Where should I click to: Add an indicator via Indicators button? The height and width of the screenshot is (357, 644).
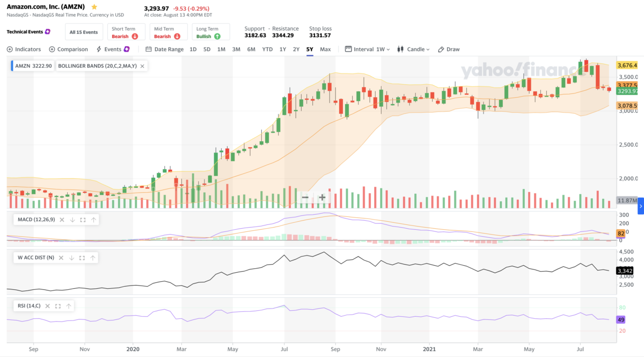[x=24, y=49]
